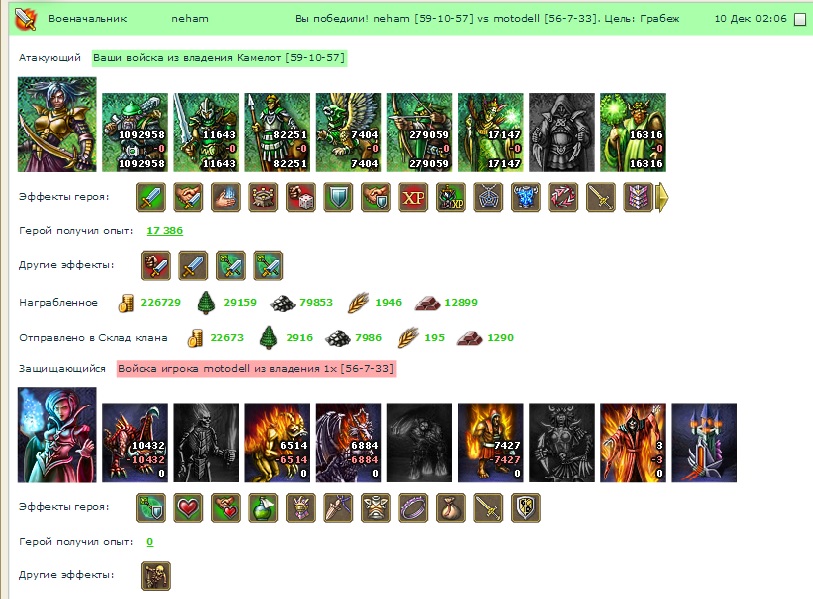Select the archer unit with 279059 troops
813x599 pixels.
coord(419,132)
